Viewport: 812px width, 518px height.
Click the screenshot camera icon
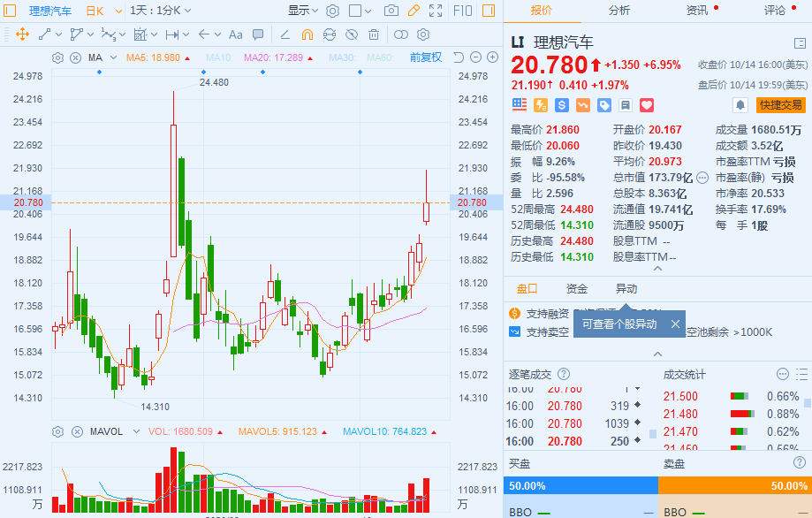(x=391, y=11)
